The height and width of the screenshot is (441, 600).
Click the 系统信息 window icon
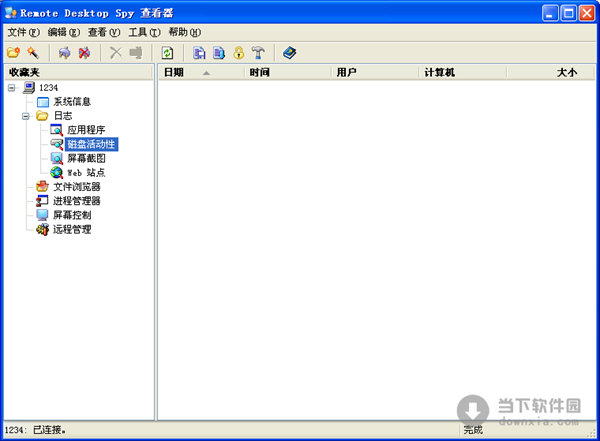pos(43,102)
